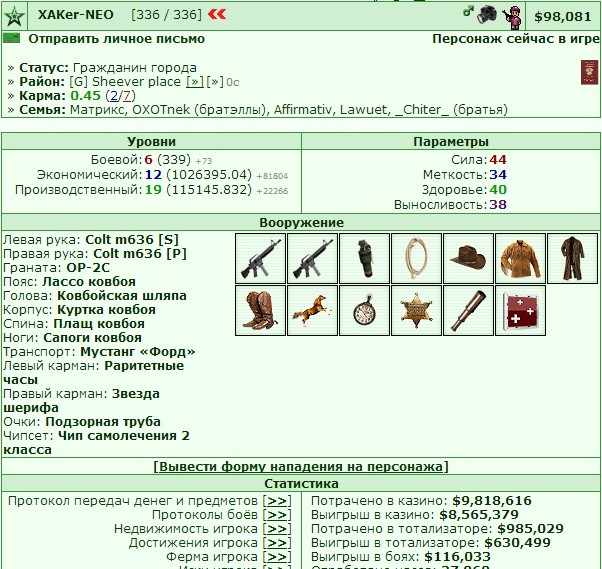Screen dimensions: 602x569
Task: Click the pink character avatar icon
Action: click(x=513, y=17)
